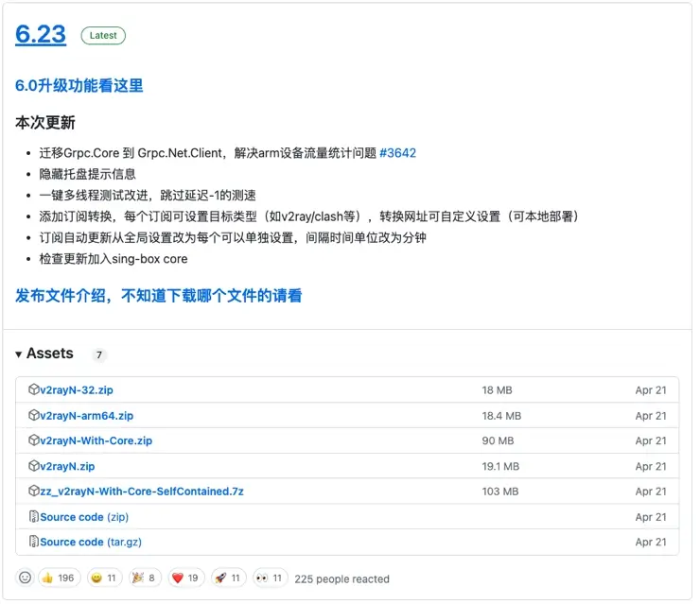The image size is (700, 604).
Task: Download zz_v2rayN-With-Core-SelfContained.7z
Action: 142,492
